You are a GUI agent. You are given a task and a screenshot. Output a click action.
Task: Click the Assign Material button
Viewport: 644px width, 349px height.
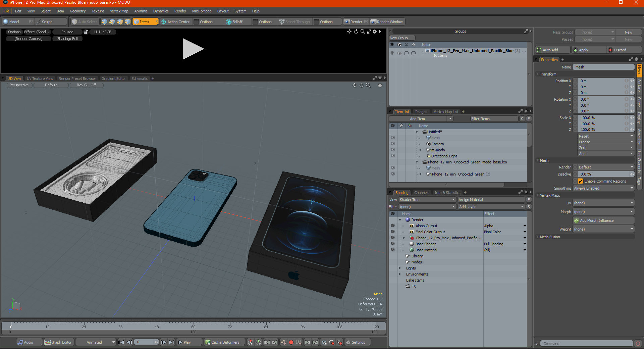pyautogui.click(x=491, y=200)
